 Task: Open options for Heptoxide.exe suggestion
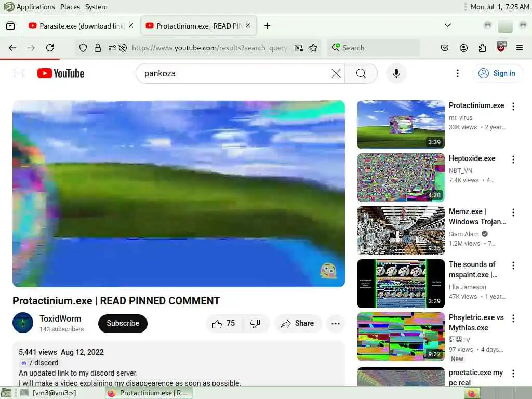pyautogui.click(x=513, y=159)
